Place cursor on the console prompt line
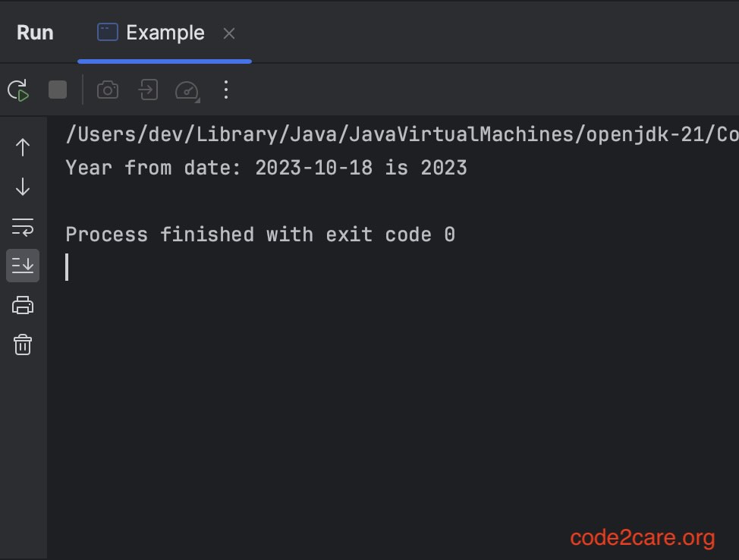The width and height of the screenshot is (739, 560). pos(68,266)
